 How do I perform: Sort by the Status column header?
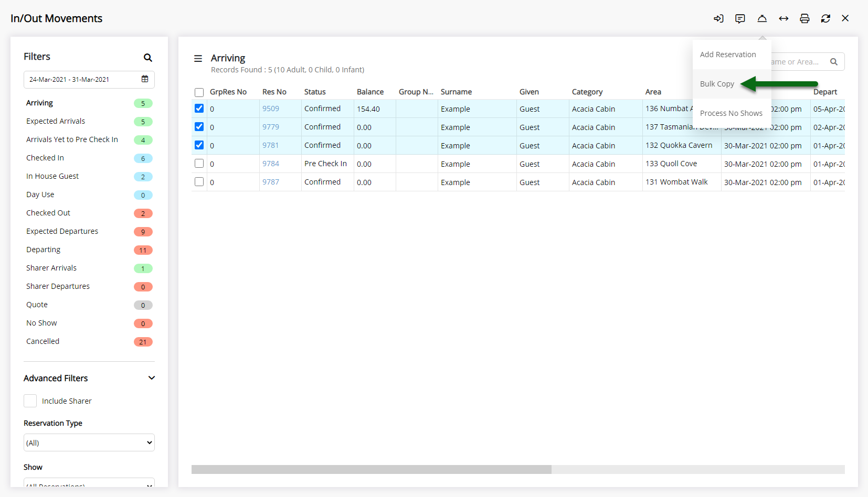(x=315, y=92)
